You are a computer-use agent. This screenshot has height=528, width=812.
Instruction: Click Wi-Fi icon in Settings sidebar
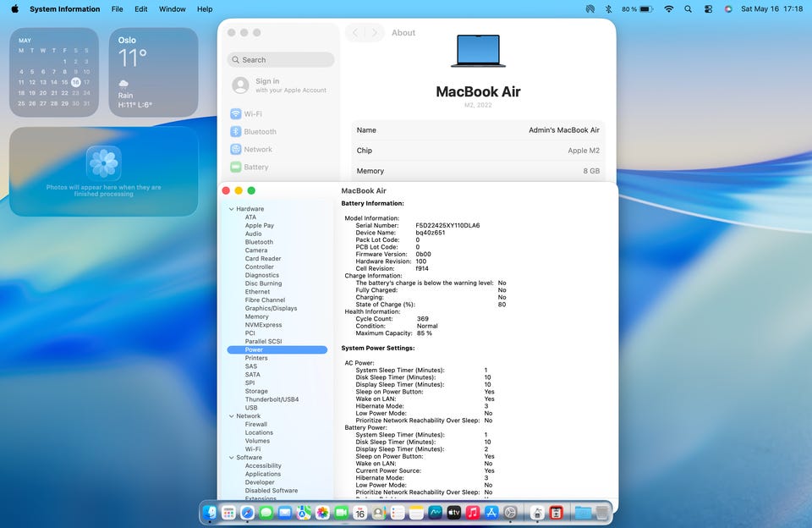coord(236,114)
